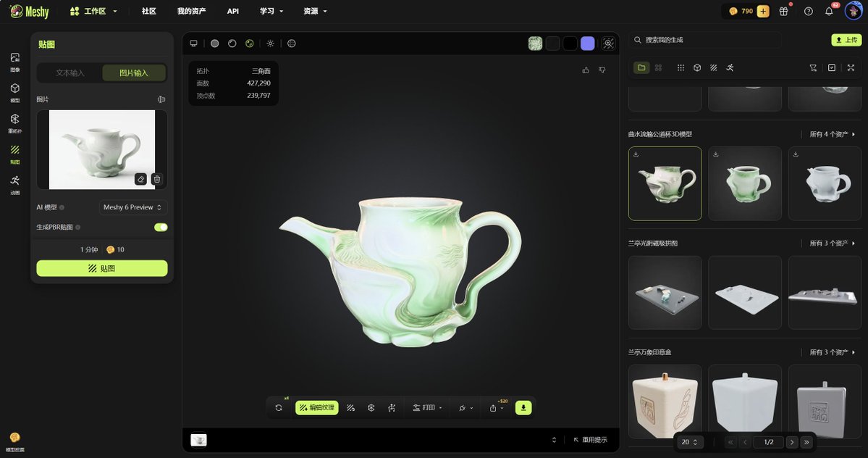Open the 我的资产 menu in top bar
The image size is (868, 458).
(x=190, y=11)
